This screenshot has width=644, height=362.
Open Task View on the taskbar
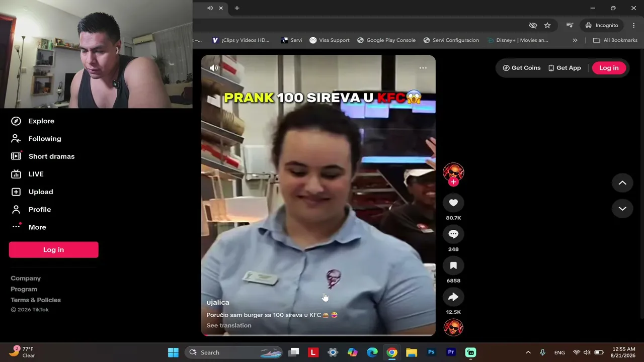pos(294,352)
